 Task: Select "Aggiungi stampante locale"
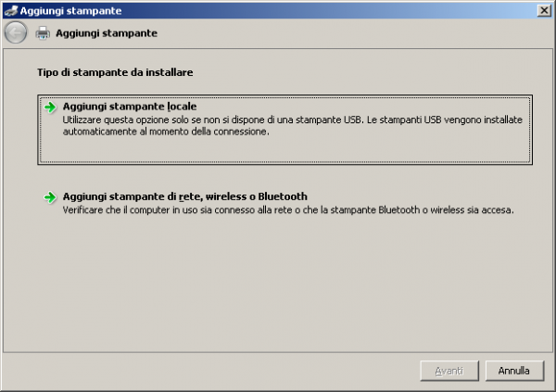coord(130,107)
